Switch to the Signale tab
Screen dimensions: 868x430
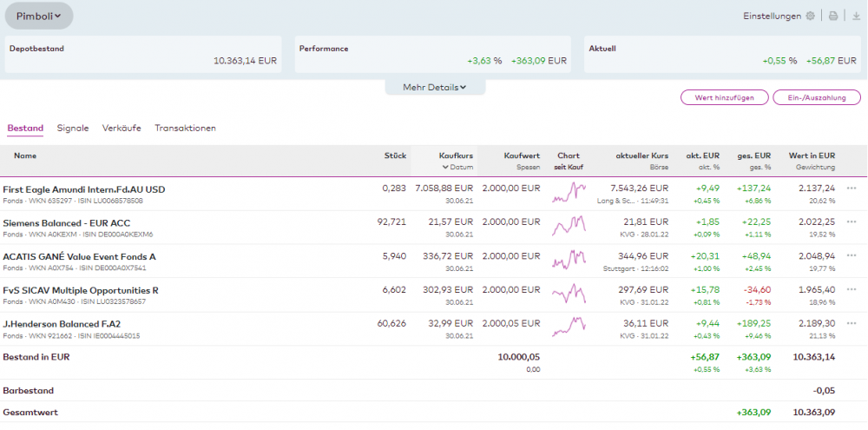coord(73,129)
